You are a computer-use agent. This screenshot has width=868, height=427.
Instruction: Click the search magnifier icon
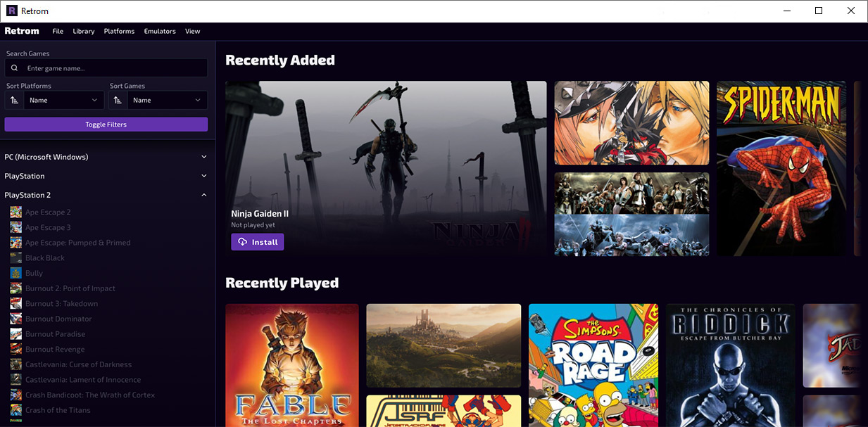click(x=14, y=68)
